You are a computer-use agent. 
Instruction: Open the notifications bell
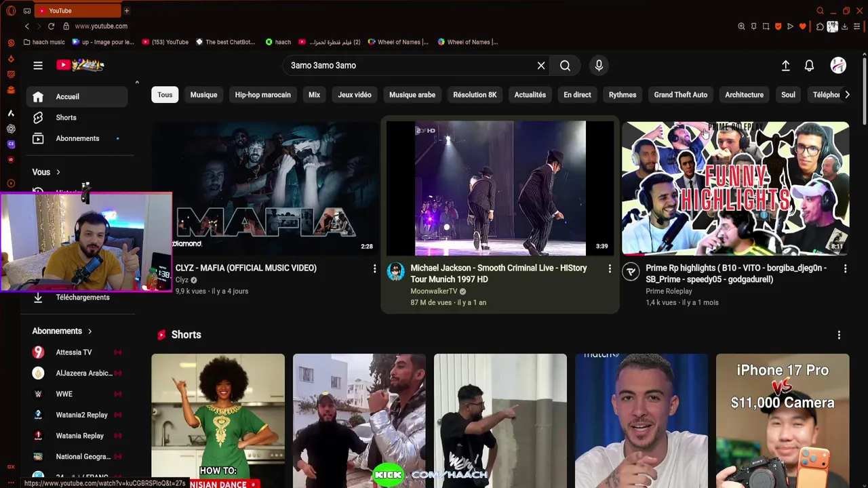tap(809, 66)
